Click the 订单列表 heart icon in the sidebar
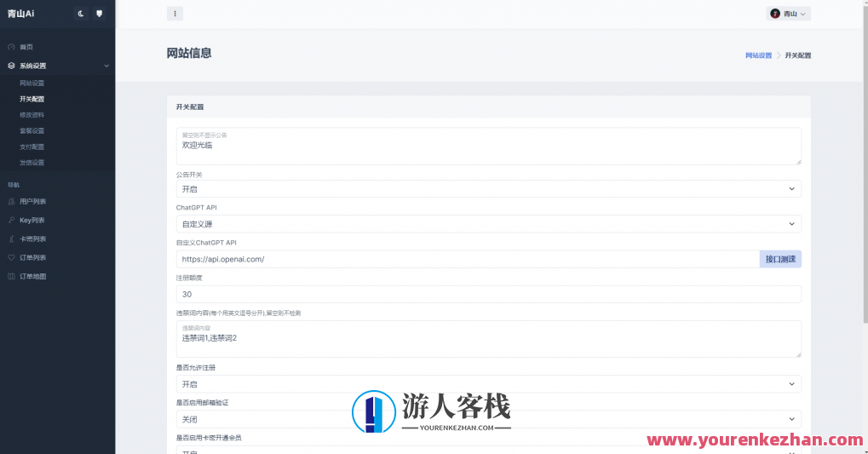Image resolution: width=868 pixels, height=454 pixels. click(11, 257)
